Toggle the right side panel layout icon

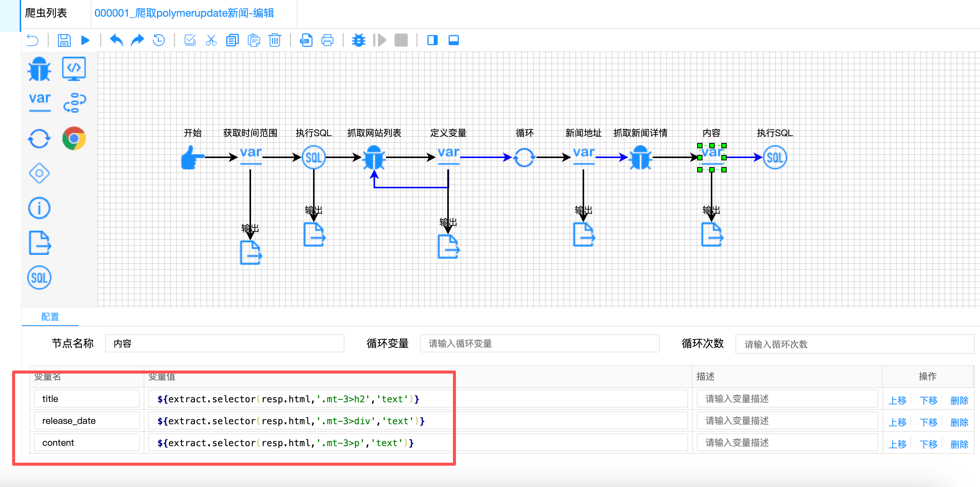coord(432,40)
